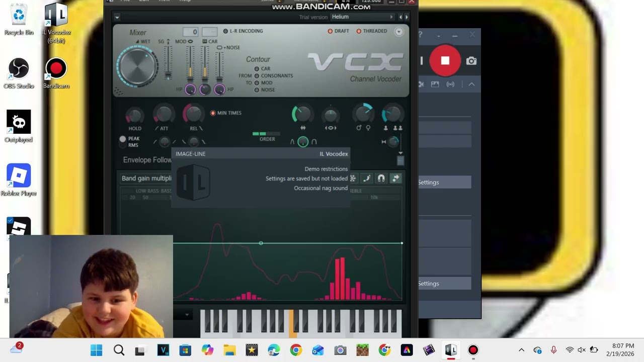Click upper Settings button in Bandicam
Screen dimensions: 644x362
coord(445,182)
